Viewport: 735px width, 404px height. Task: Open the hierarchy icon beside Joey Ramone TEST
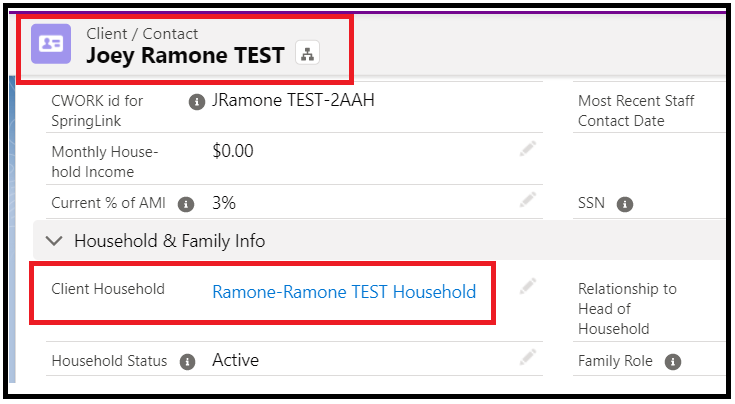(308, 52)
